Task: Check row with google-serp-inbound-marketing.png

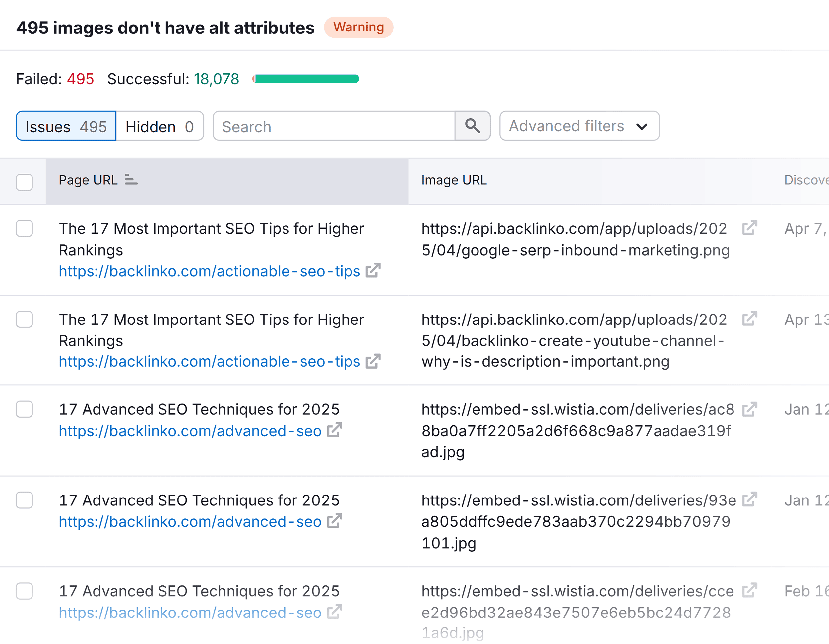Action: [x=24, y=228]
